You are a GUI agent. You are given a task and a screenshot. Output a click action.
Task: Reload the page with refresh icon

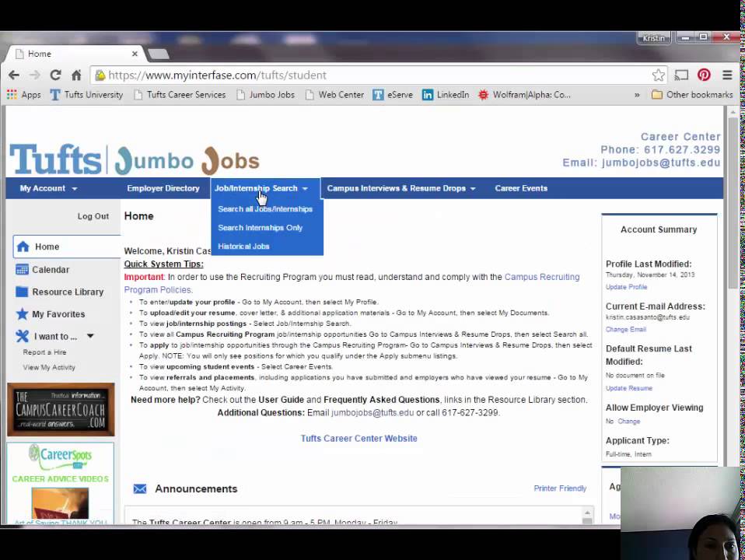tap(55, 75)
